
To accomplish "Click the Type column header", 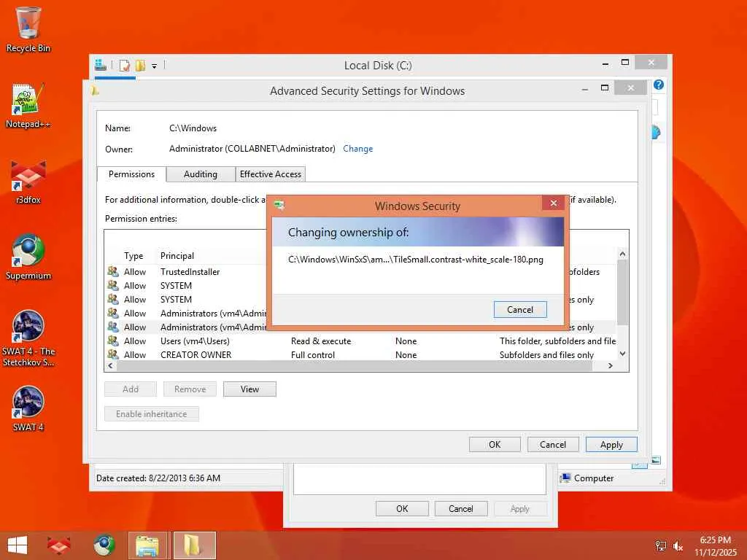I will pyautogui.click(x=133, y=256).
